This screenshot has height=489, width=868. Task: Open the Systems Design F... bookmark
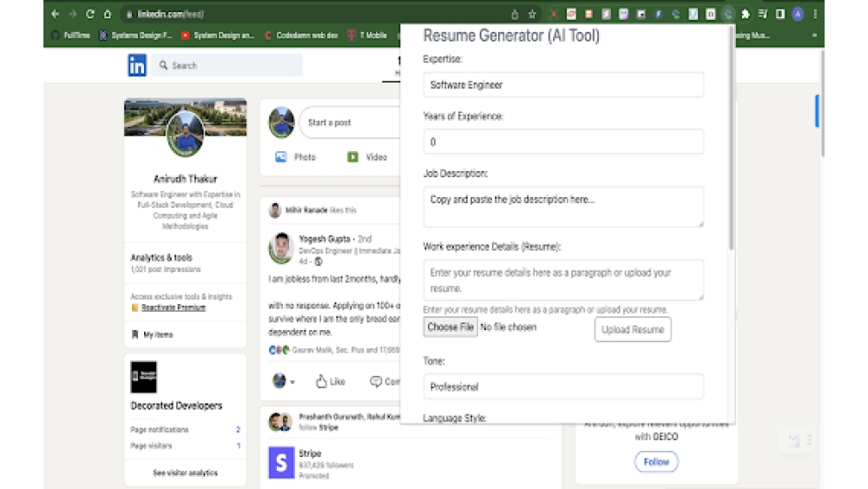click(135, 35)
